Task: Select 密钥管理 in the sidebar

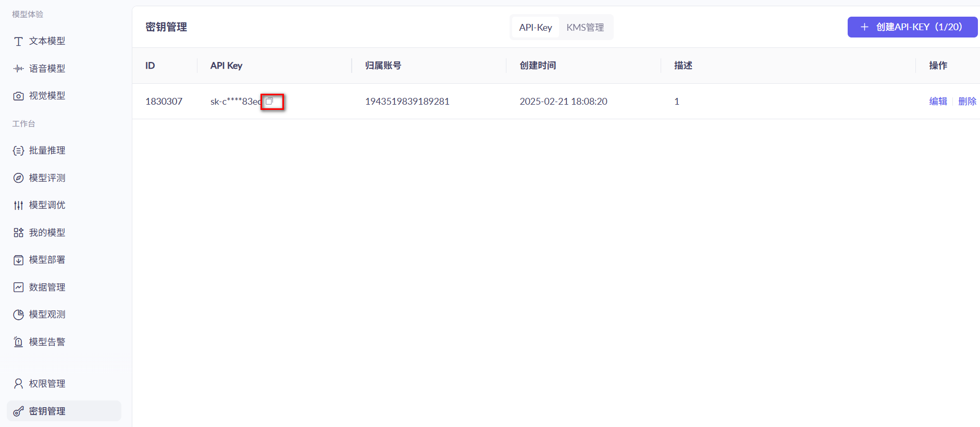Action: point(64,411)
